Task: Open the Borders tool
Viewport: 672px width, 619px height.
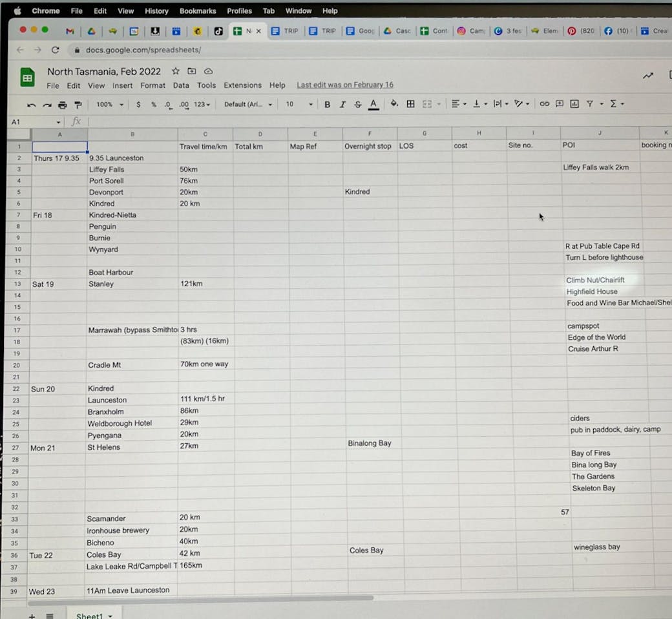Action: tap(410, 104)
